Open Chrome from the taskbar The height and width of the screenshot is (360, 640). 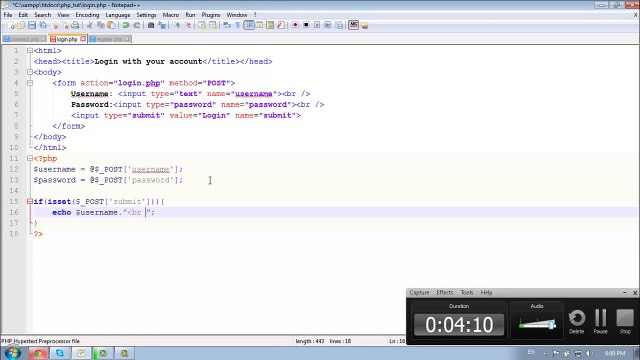[38, 353]
